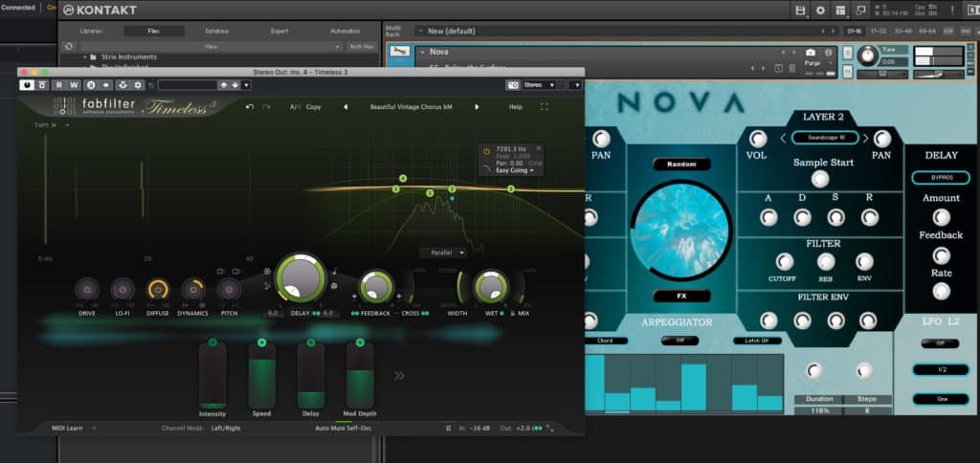Click the Write automation W button
980x463 pixels.
pyautogui.click(x=74, y=85)
